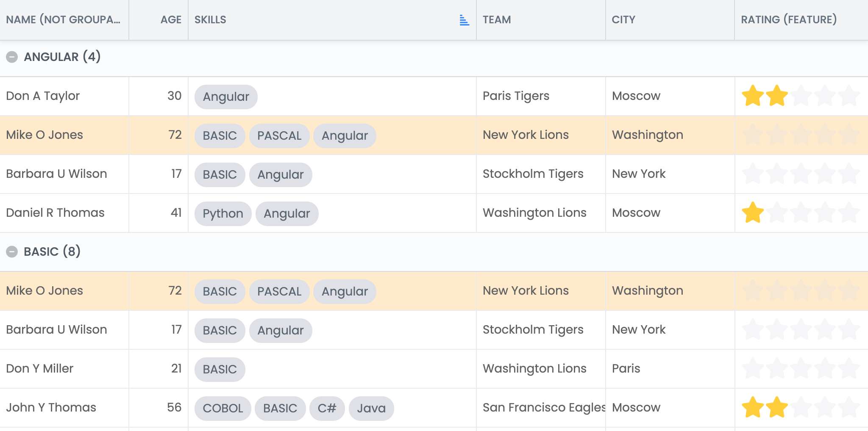The width and height of the screenshot is (868, 431).
Task: Click New York Lions in ANGULAR group
Action: tap(541, 135)
